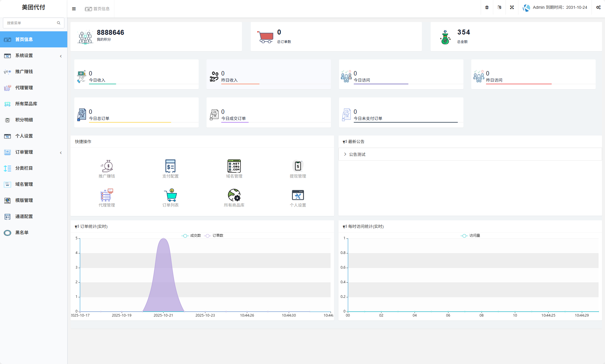Click Admin account name in header
The image size is (605, 364).
coord(538,7)
